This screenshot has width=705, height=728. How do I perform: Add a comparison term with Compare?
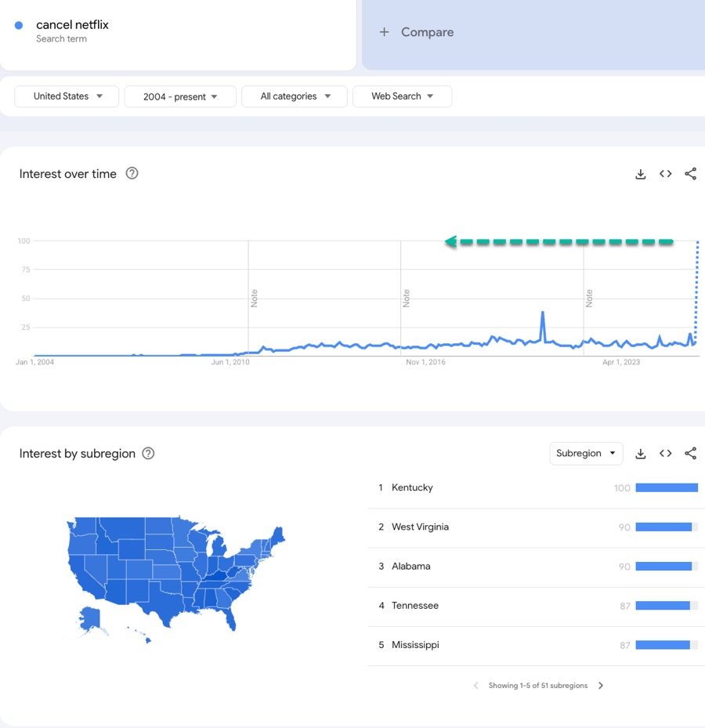coord(417,32)
